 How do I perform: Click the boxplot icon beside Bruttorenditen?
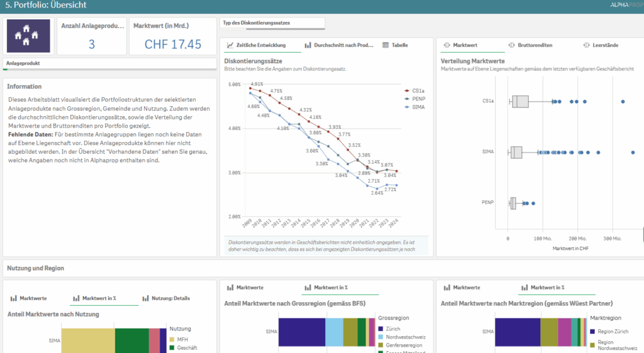click(512, 46)
